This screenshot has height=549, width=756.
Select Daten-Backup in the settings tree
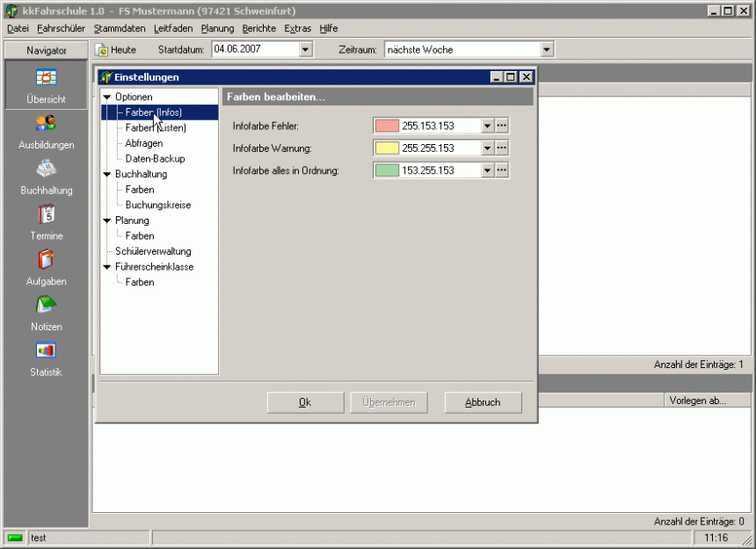[155, 159]
